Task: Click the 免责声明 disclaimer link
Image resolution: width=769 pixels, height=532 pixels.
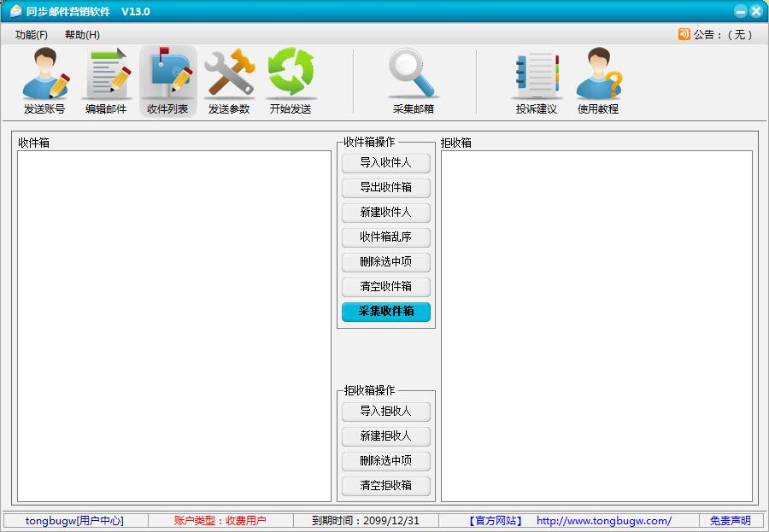Action: 730,521
